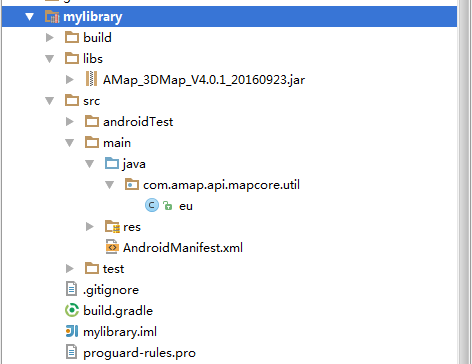Select the main folder label
Screen dimensions: 472x364
pyautogui.click(x=117, y=143)
